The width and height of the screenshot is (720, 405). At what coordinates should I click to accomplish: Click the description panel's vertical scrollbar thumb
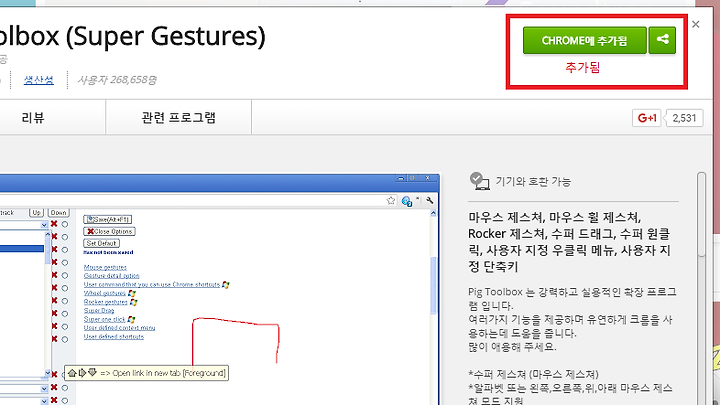pyautogui.click(x=701, y=214)
